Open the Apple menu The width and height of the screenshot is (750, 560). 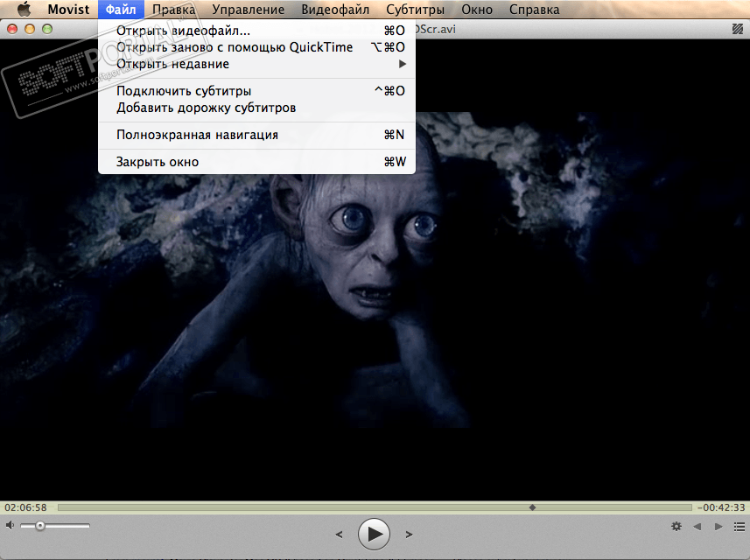click(x=24, y=9)
